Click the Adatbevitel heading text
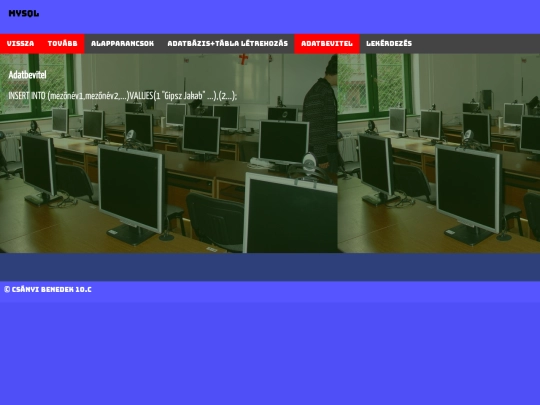Viewport: 540px width, 405px height. click(x=27, y=75)
